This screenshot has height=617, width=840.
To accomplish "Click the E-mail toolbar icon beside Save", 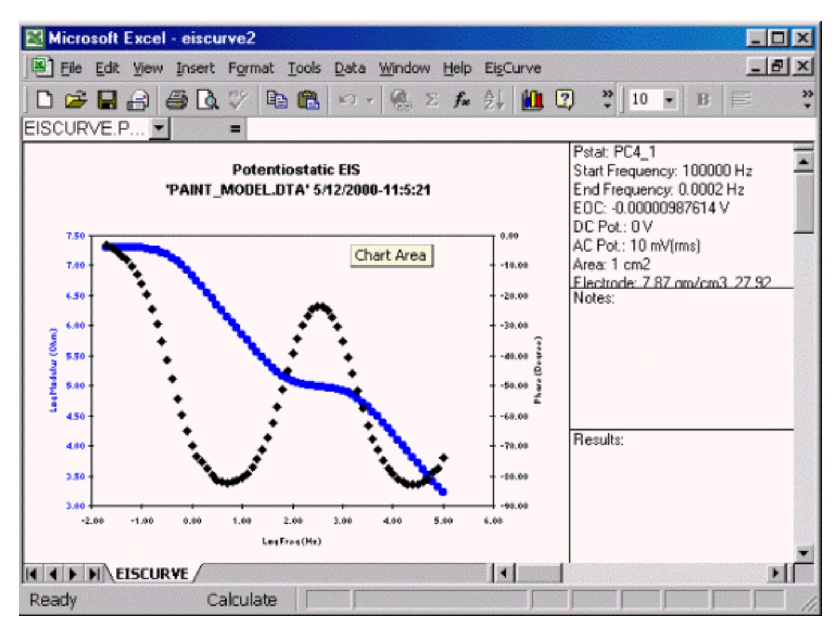I will click(138, 100).
